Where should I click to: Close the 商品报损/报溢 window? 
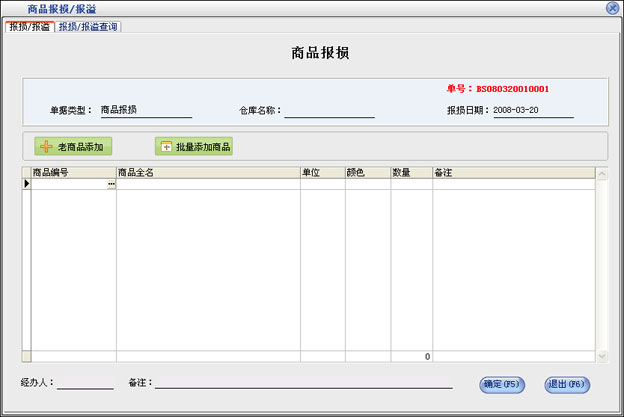[x=612, y=7]
